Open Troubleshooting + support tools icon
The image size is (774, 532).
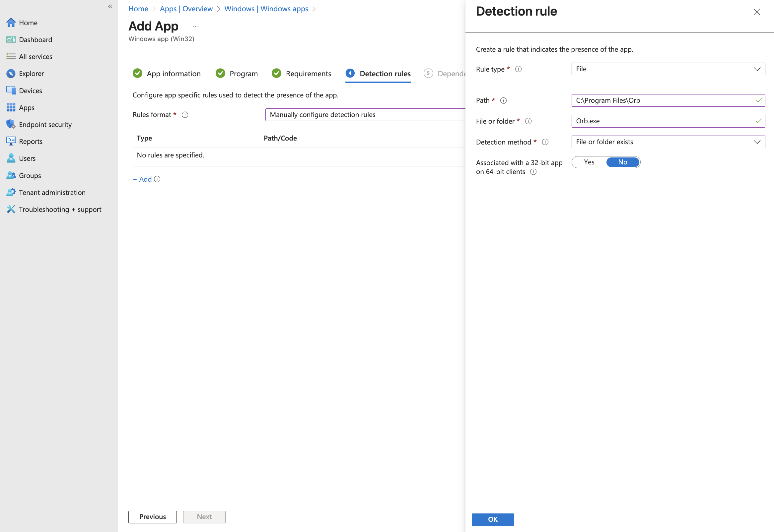pyautogui.click(x=11, y=209)
